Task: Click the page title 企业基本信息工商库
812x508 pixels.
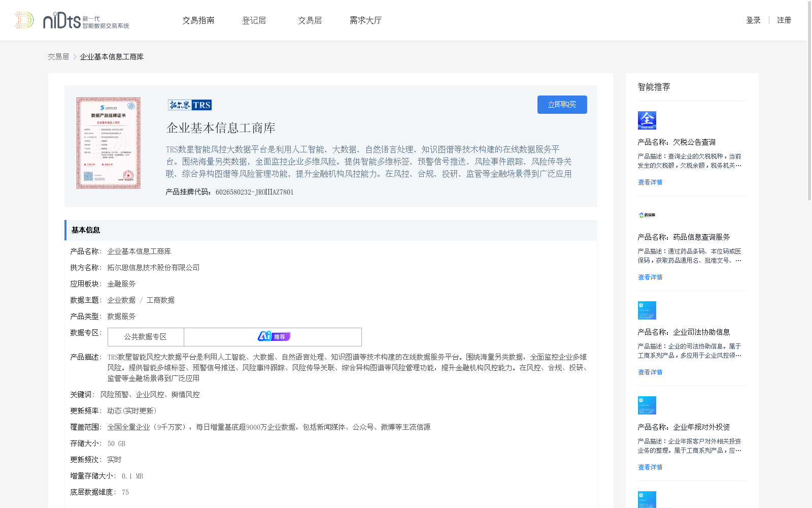Action: pyautogui.click(x=221, y=128)
